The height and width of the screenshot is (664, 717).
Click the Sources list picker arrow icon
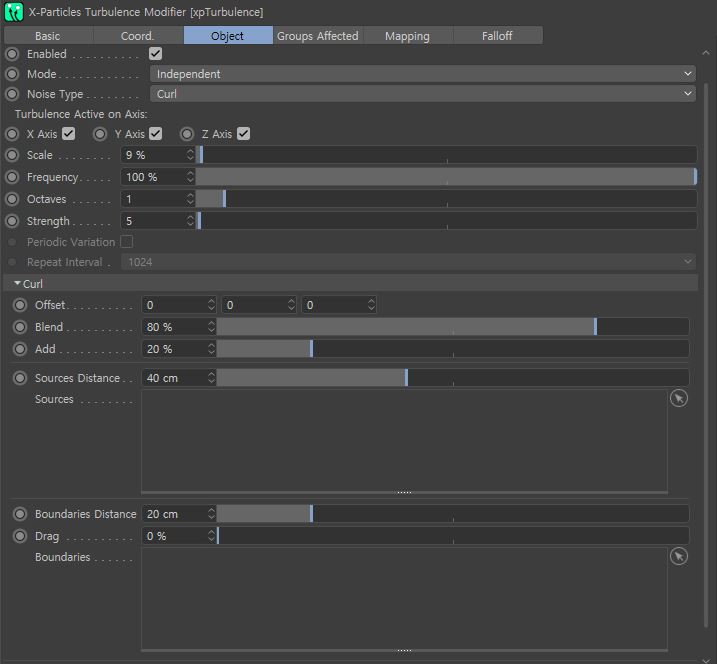679,398
